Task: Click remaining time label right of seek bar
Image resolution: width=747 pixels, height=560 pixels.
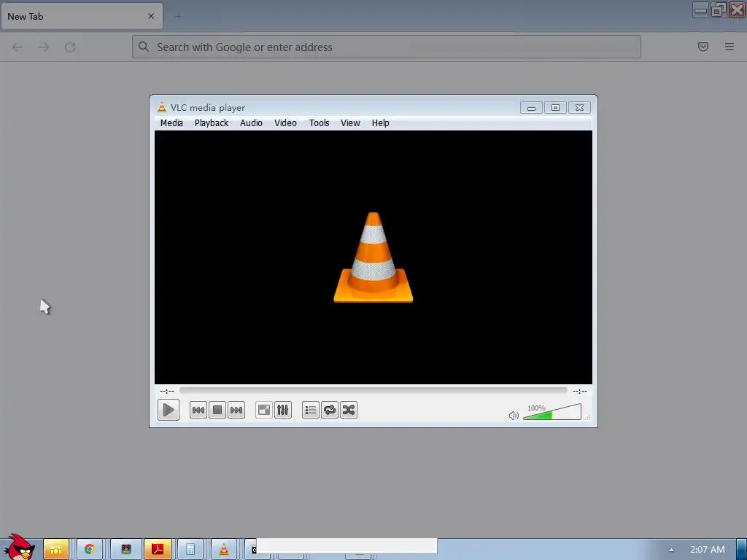Action: click(x=580, y=391)
